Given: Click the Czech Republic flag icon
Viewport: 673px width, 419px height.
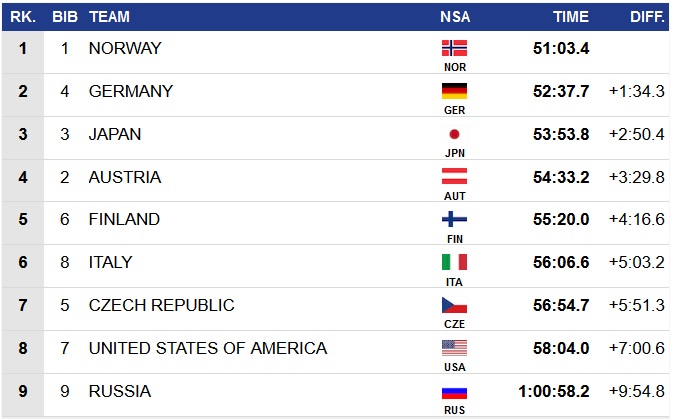Looking at the screenshot, I should (x=454, y=305).
